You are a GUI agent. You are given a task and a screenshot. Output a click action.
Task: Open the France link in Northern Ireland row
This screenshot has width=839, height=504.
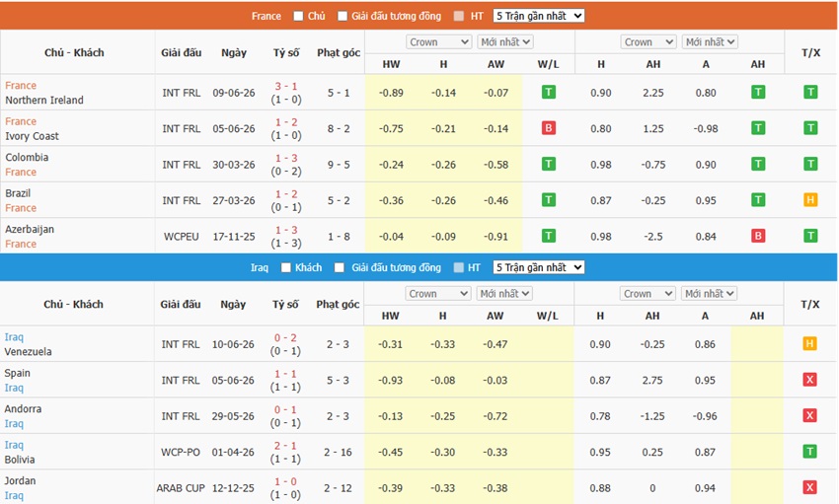[21, 86]
